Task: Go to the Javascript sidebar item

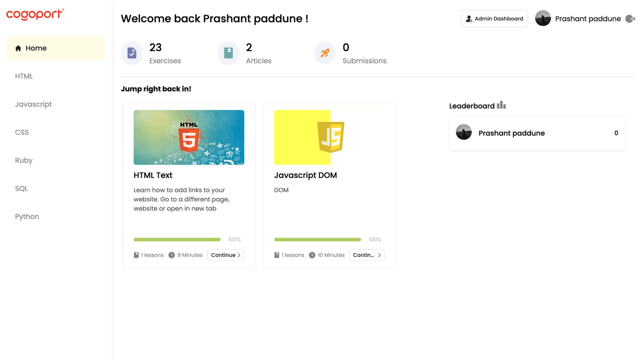Action: click(33, 104)
